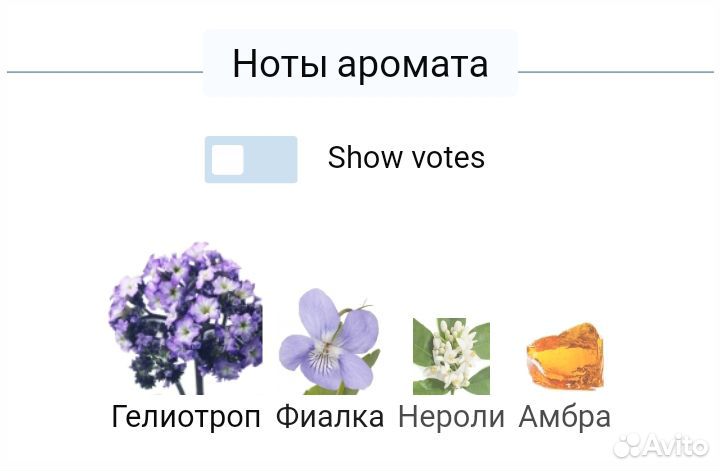Select the Нероли note label
720x471 pixels.
click(x=451, y=416)
